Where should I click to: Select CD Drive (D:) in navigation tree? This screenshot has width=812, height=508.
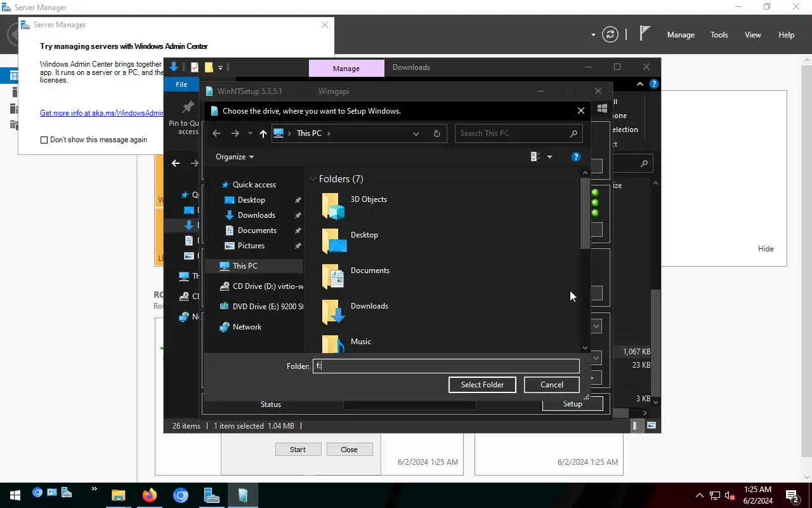click(260, 286)
